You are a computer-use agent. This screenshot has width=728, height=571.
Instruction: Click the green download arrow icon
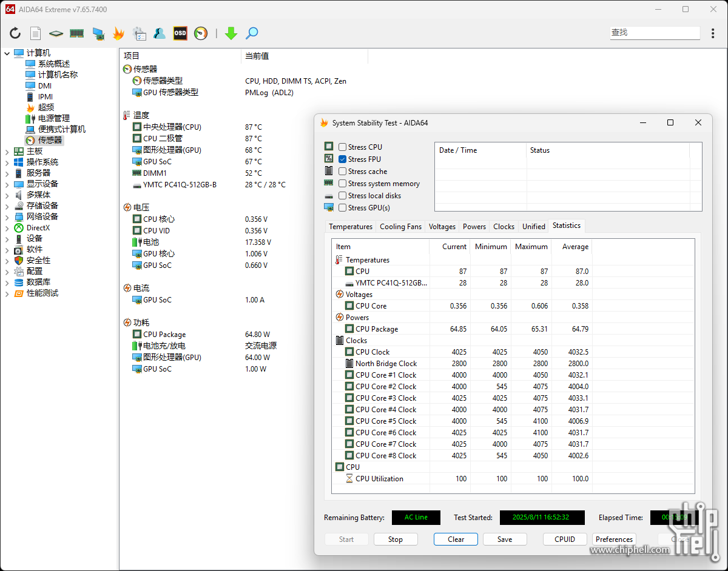(231, 33)
